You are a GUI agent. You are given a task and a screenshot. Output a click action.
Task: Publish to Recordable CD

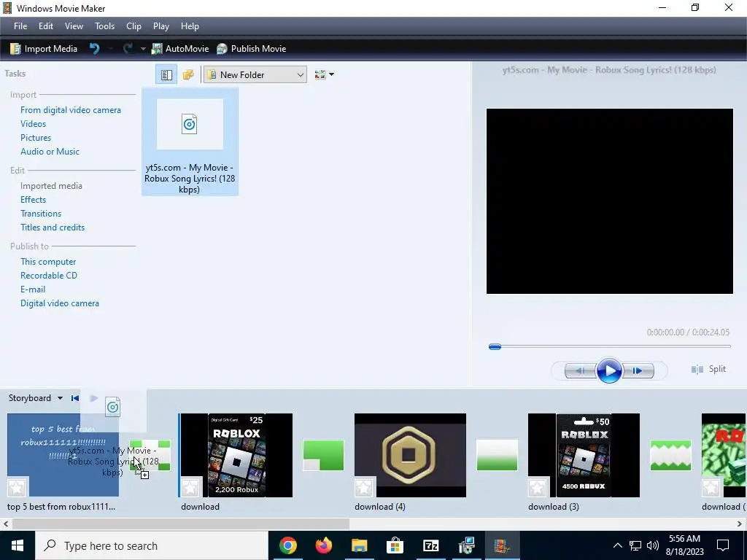(49, 275)
